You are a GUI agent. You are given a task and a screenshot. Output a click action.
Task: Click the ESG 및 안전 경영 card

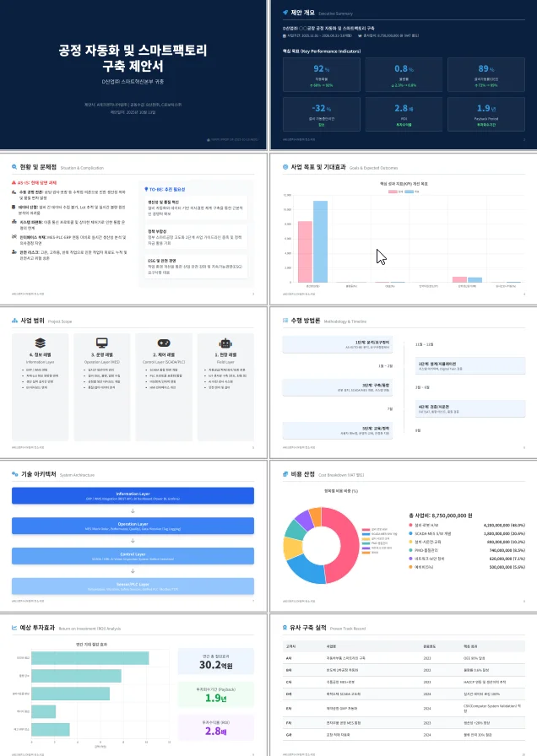click(x=196, y=266)
